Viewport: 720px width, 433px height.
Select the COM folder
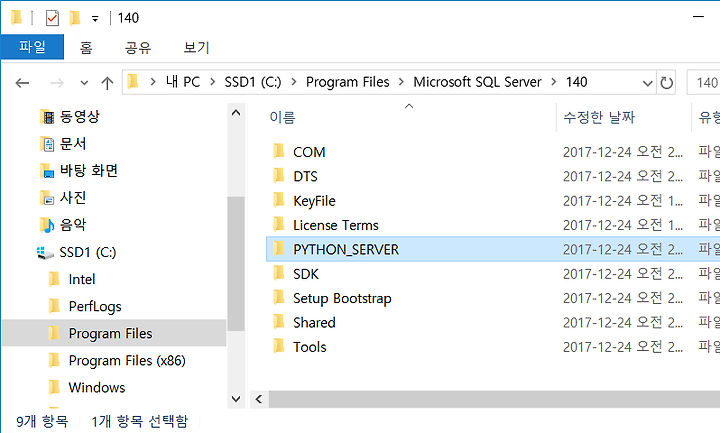click(309, 152)
